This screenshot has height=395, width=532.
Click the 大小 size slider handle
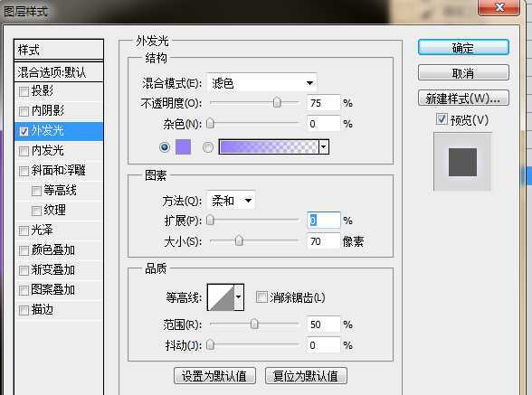pyautogui.click(x=239, y=240)
